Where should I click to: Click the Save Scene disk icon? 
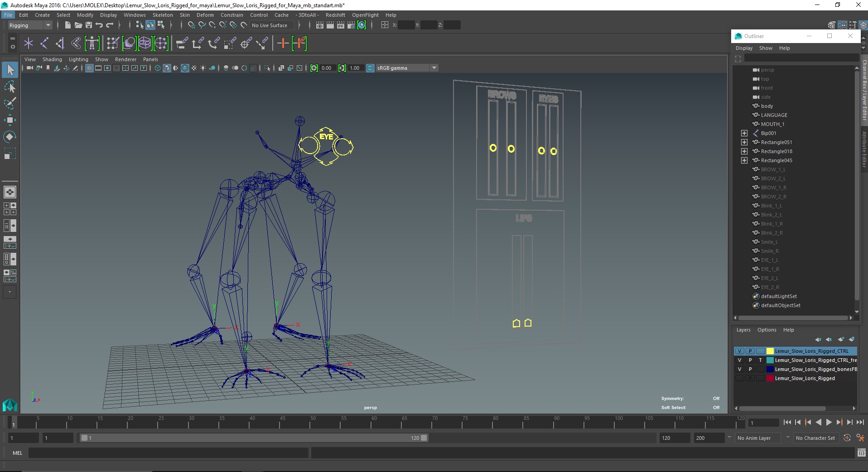tap(88, 25)
